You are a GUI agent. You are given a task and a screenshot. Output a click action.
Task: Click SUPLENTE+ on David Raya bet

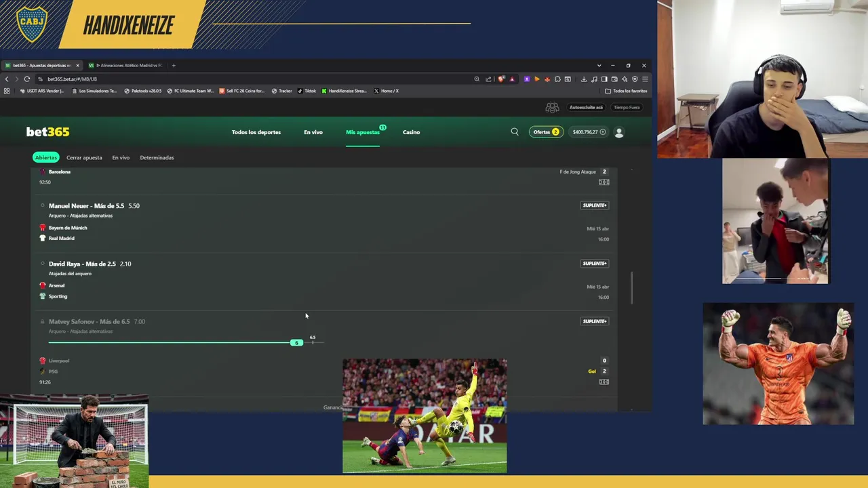click(595, 263)
